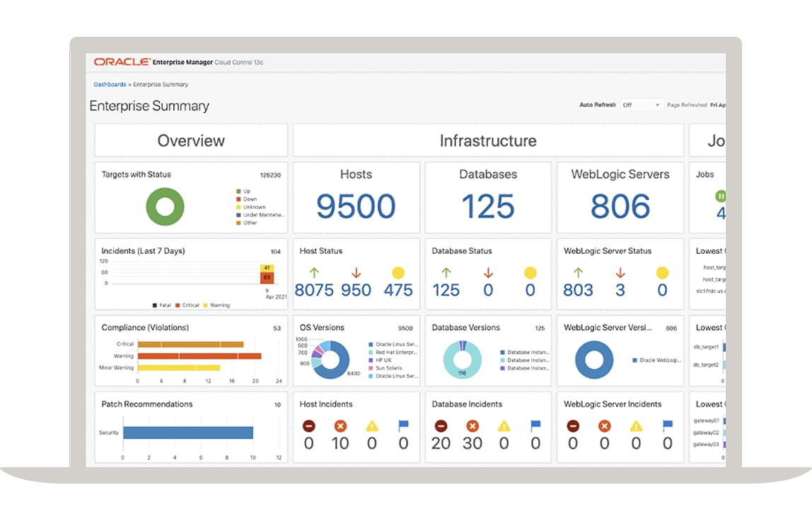
Task: Click the WebLogic Server Status down arrow
Action: pos(620,272)
